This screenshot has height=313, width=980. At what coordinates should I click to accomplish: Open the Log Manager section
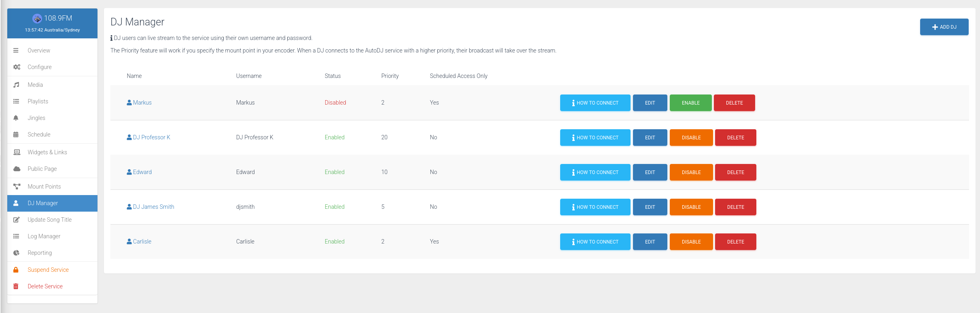tap(44, 236)
